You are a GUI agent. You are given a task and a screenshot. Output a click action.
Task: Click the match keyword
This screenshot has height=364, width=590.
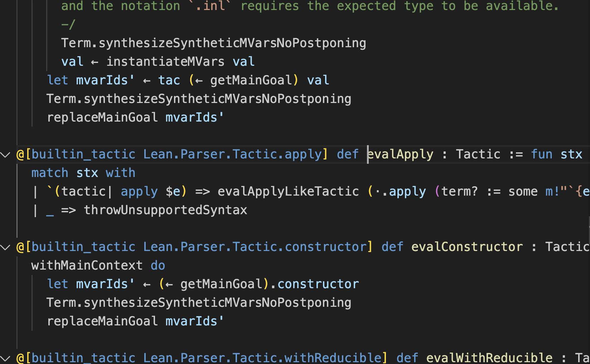click(50, 173)
